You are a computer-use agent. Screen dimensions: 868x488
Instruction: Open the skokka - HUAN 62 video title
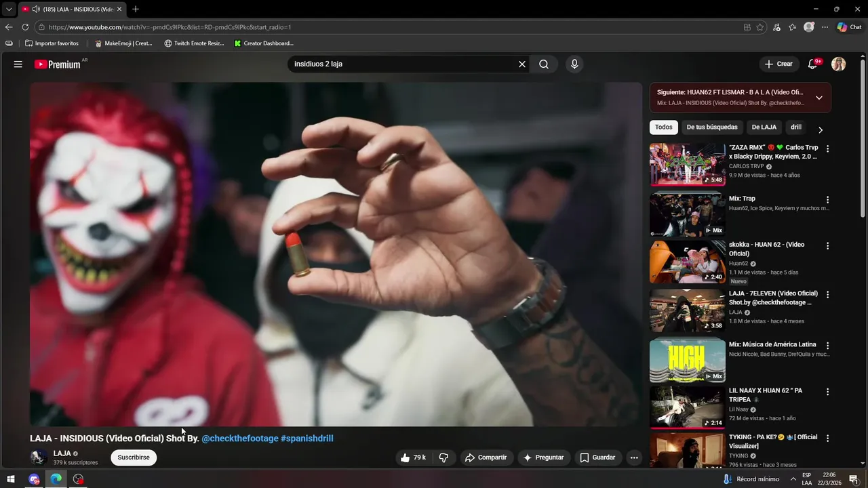point(766,249)
